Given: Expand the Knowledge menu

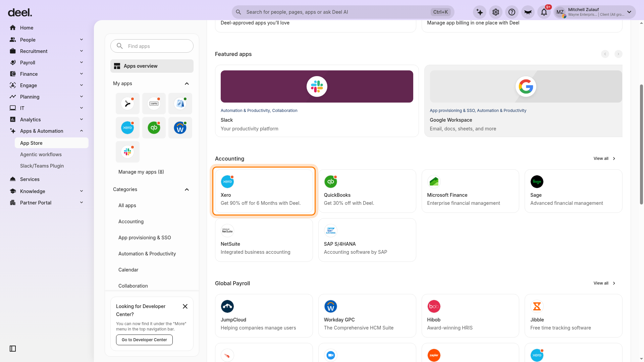Looking at the screenshot, I should tap(47, 191).
